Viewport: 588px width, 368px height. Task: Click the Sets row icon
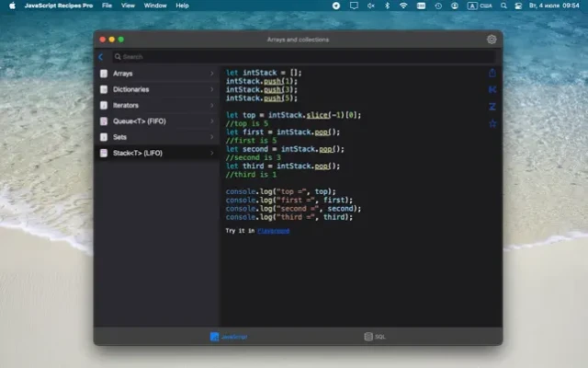tap(104, 137)
